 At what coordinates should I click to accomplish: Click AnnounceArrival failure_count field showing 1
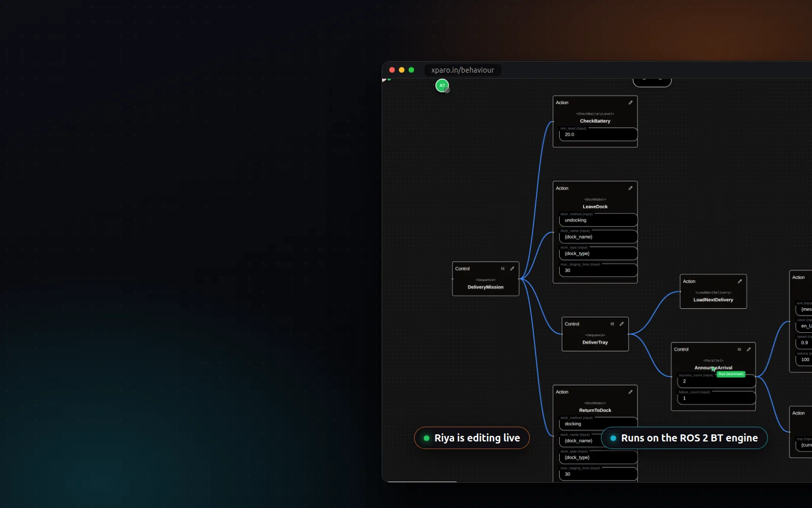tap(717, 398)
